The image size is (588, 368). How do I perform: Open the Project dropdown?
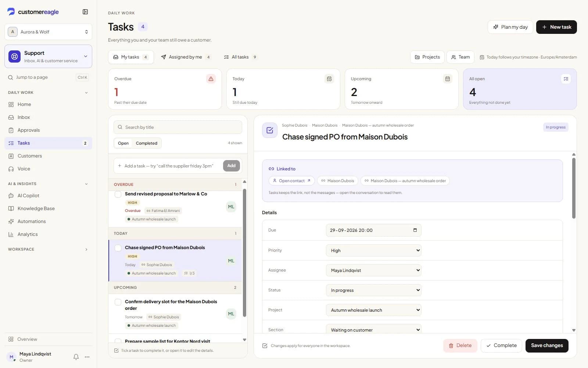click(373, 310)
